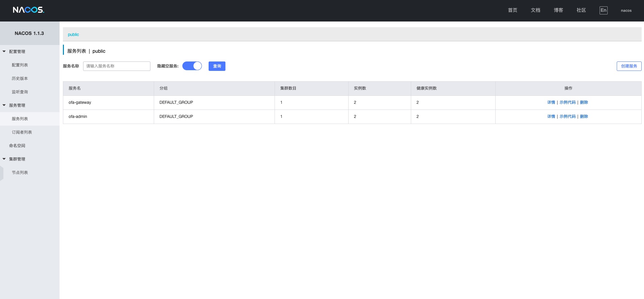Open 详情 for ofa-admin

coord(551,117)
